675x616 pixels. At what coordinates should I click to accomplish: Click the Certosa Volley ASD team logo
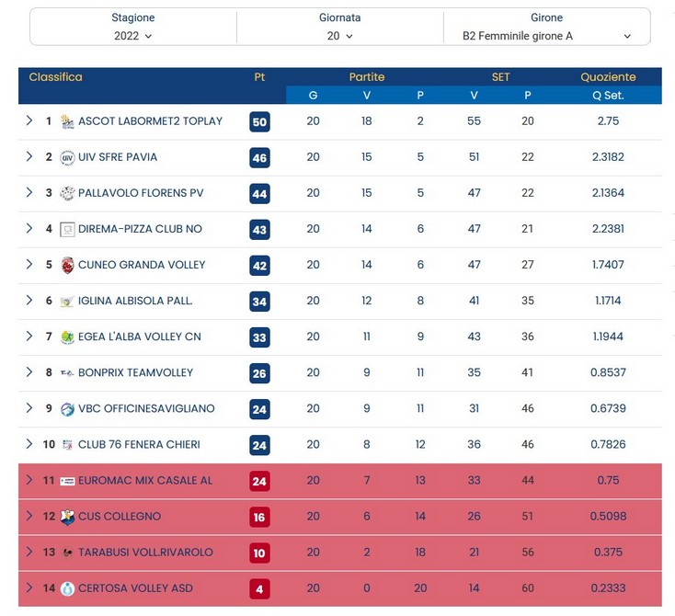[x=67, y=589]
